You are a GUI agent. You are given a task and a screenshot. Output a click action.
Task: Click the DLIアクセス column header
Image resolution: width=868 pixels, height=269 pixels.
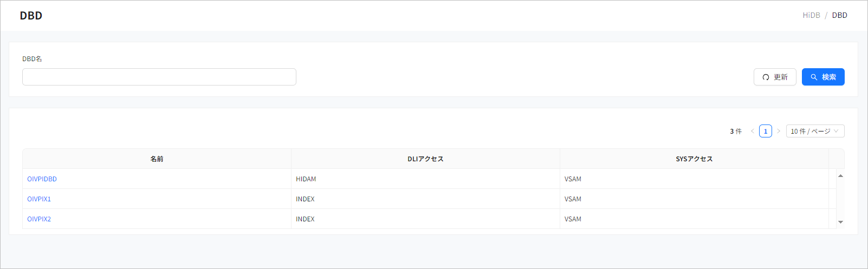click(425, 159)
